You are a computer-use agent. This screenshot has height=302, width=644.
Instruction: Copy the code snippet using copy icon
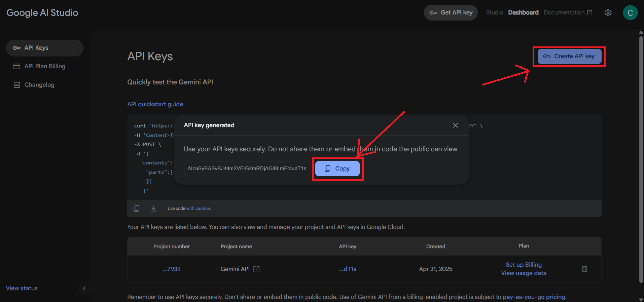[x=136, y=209]
